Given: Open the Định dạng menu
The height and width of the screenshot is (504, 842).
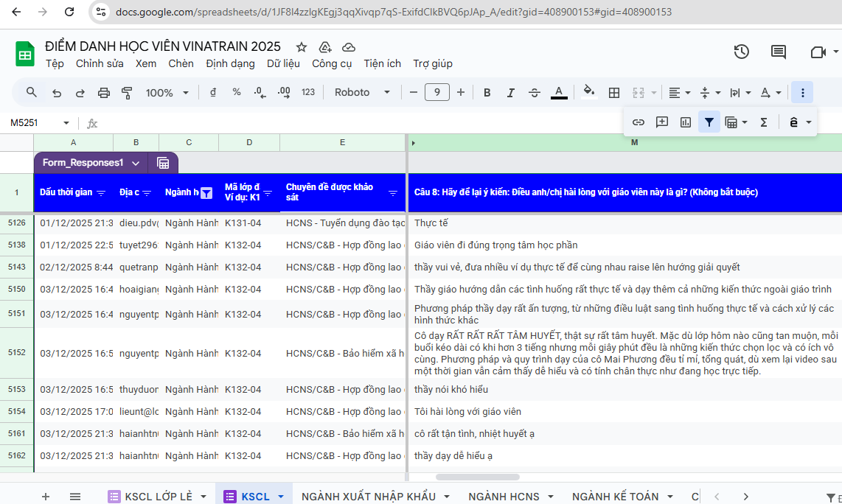Looking at the screenshot, I should pos(230,63).
